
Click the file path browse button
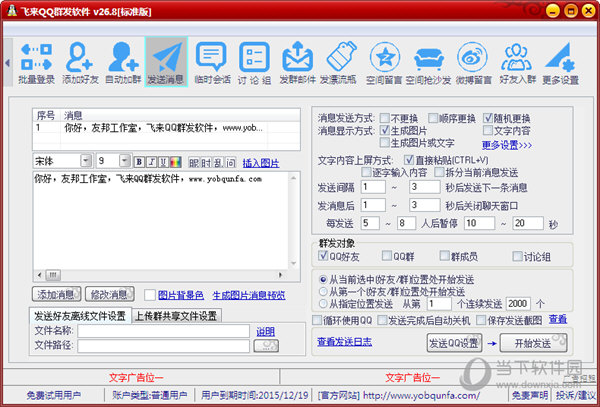click(266, 345)
